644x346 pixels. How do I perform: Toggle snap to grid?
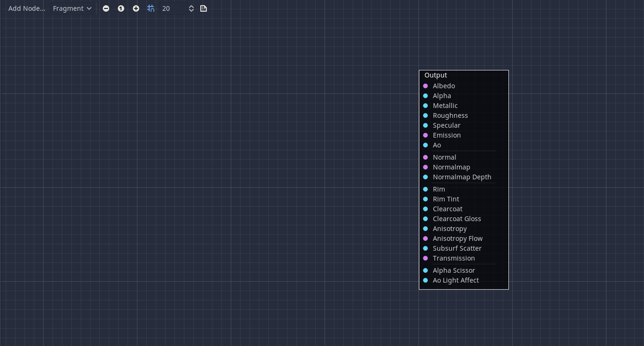pos(151,8)
